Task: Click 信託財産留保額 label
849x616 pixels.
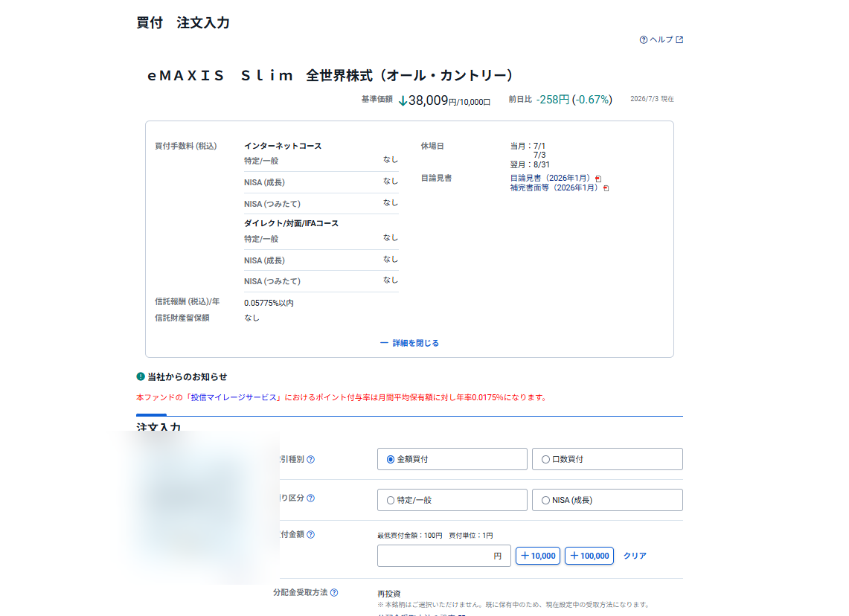Action: pos(182,318)
